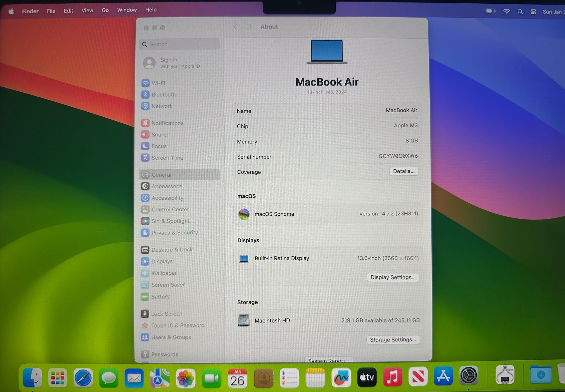The image size is (565, 392).
Task: Open the Help menu
Action: pyautogui.click(x=151, y=10)
